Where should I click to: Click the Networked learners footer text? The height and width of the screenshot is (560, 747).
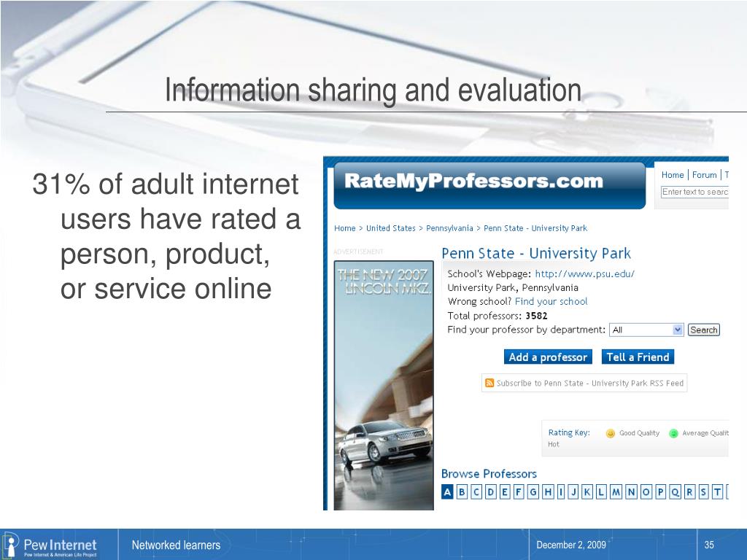pos(176,545)
